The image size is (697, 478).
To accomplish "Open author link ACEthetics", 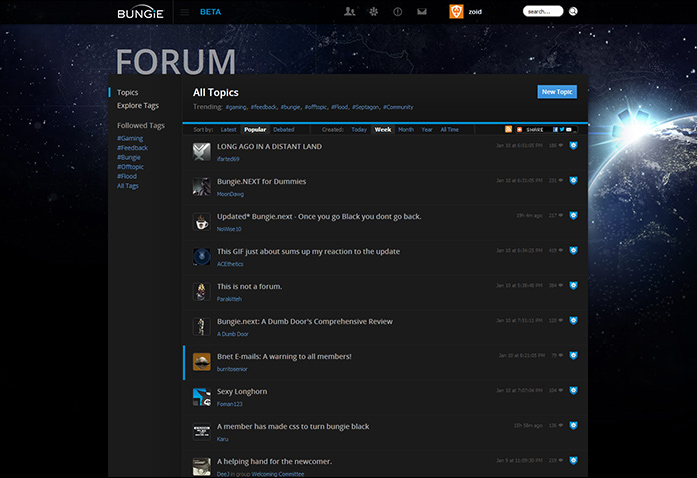I will click(230, 264).
